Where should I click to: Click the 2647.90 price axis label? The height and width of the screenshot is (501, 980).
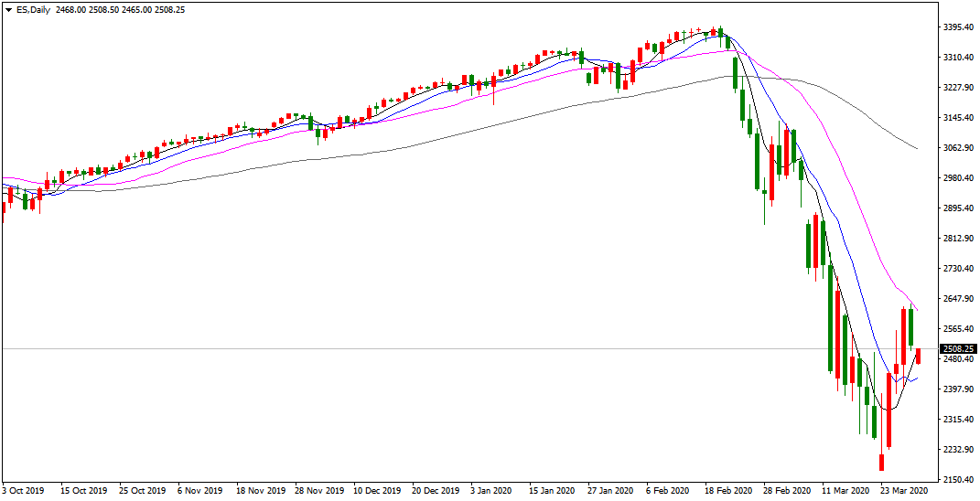pos(958,299)
